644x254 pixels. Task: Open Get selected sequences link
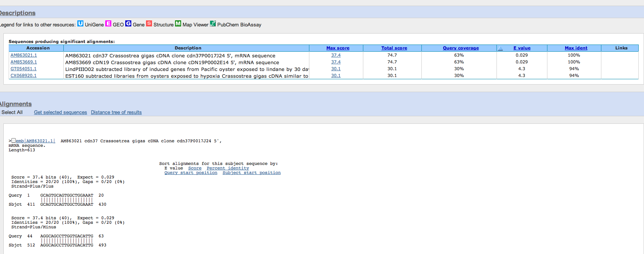click(x=60, y=112)
